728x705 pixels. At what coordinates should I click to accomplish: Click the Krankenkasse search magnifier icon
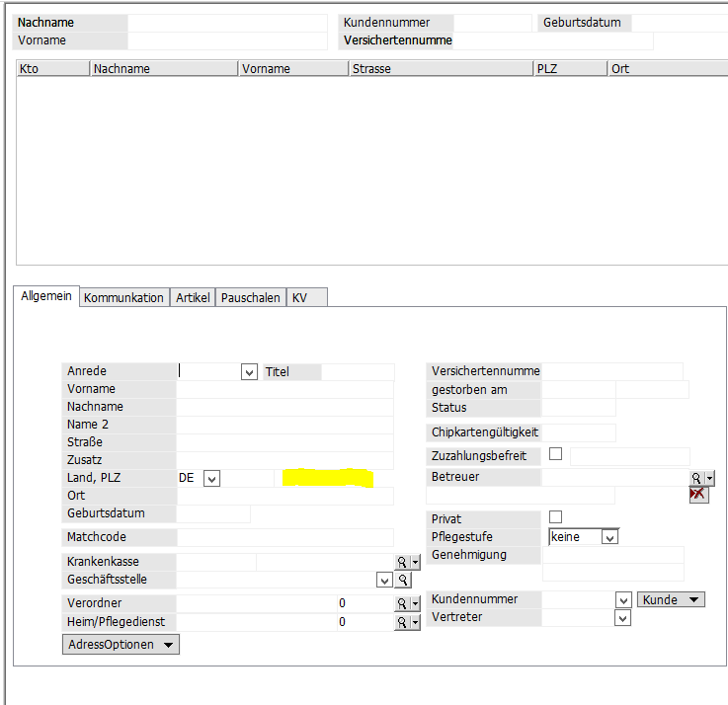click(x=402, y=562)
